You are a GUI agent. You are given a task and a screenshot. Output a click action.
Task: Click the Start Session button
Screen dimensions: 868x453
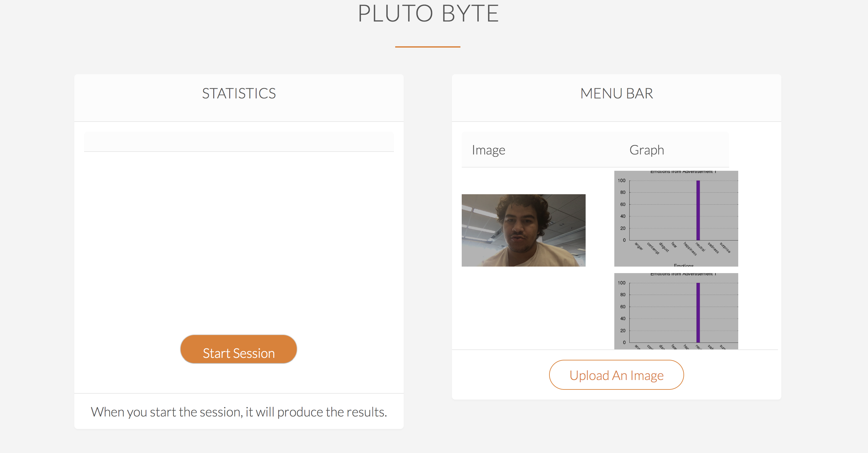point(239,349)
